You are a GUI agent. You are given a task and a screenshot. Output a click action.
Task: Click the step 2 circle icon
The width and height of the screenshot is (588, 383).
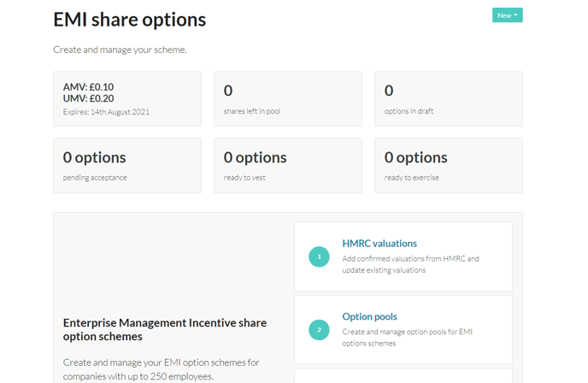(319, 330)
